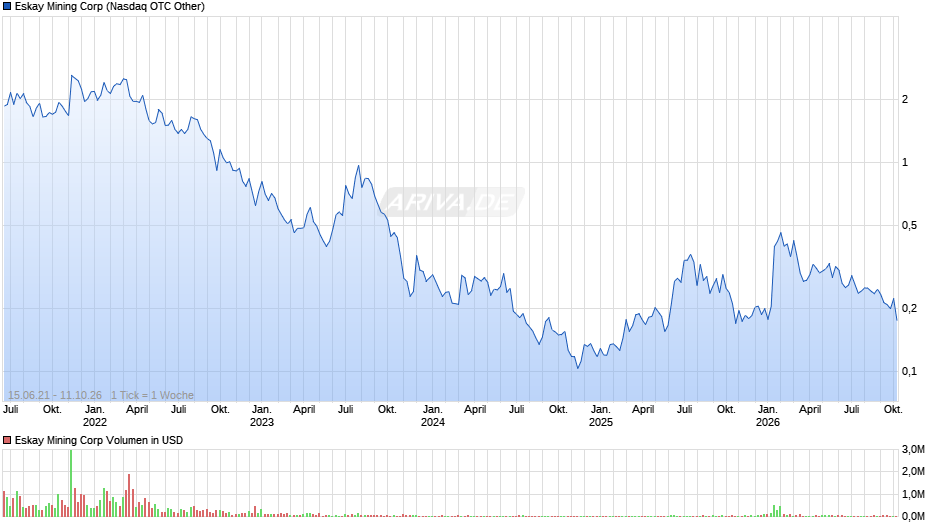The image size is (940, 526).
Task: Click the 'Jan. 2025' axis label
Action: tap(601, 416)
